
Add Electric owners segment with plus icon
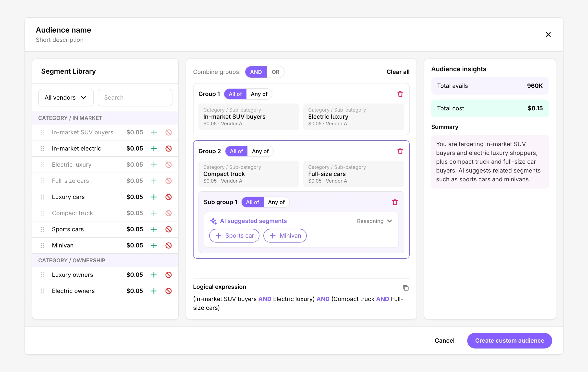point(154,291)
